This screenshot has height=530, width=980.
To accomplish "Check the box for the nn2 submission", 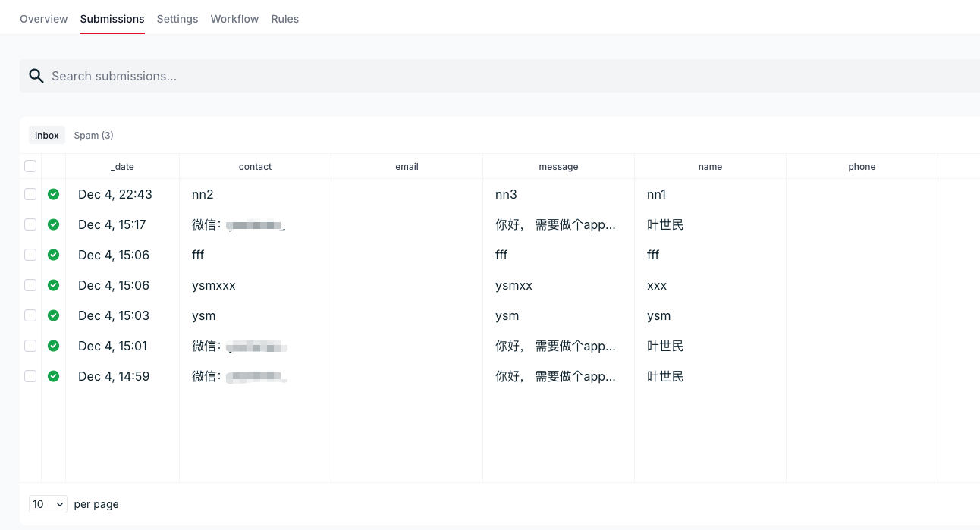I will pyautogui.click(x=30, y=194).
